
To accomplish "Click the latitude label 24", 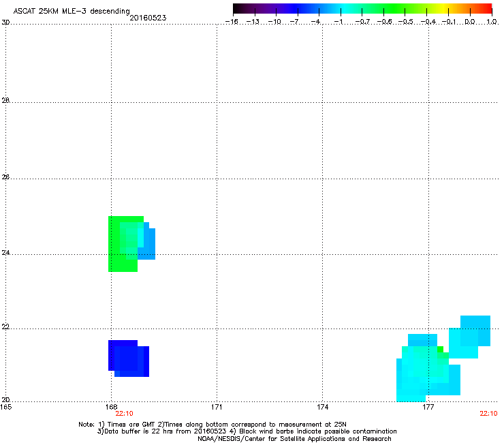I will [5, 253].
